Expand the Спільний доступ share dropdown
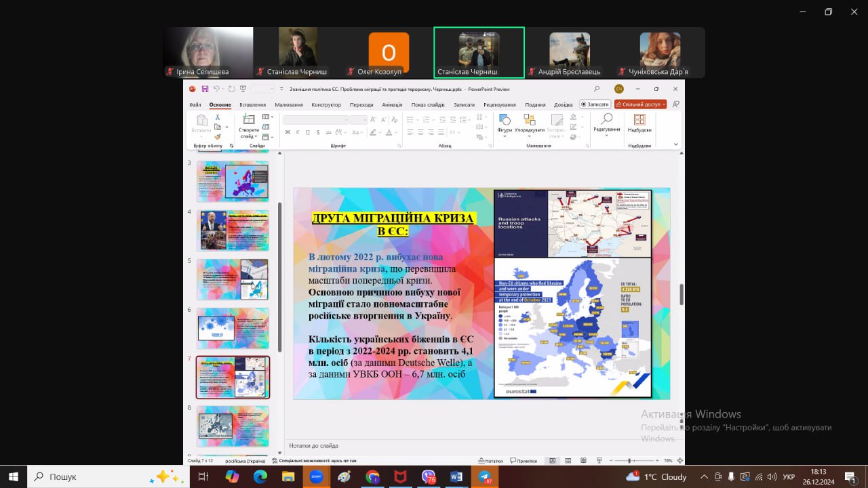This screenshot has height=488, width=868. tap(663, 104)
